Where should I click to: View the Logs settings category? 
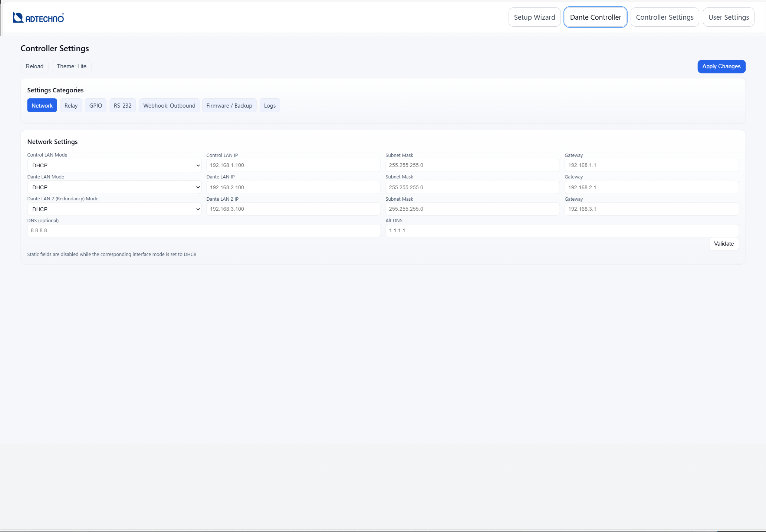coord(270,105)
